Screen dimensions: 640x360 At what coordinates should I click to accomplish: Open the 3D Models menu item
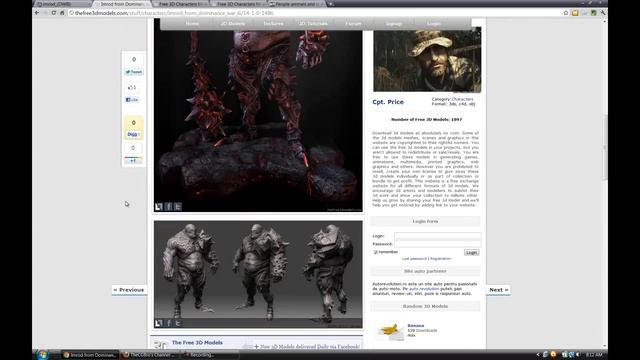click(x=233, y=24)
